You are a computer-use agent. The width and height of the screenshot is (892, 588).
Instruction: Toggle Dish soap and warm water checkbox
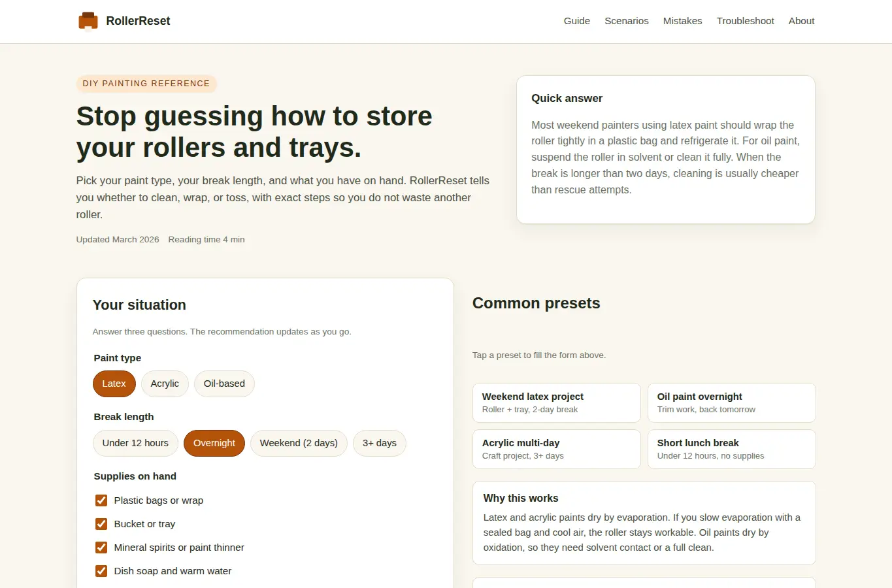(101, 571)
